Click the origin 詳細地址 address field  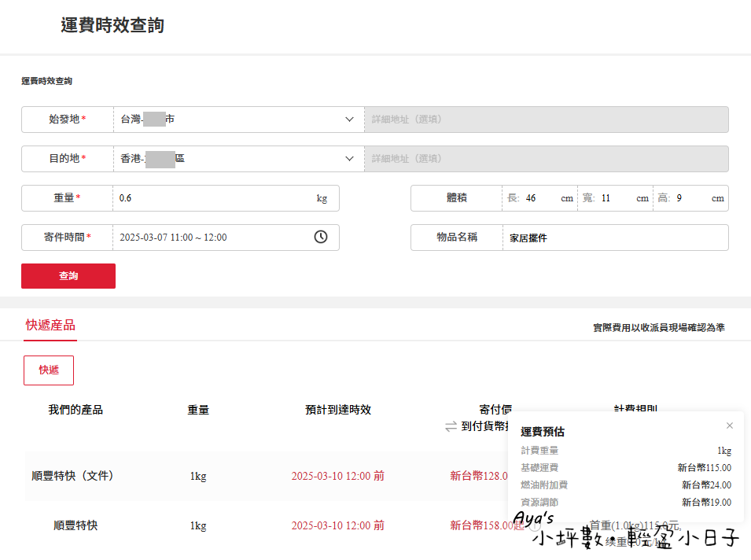(546, 120)
